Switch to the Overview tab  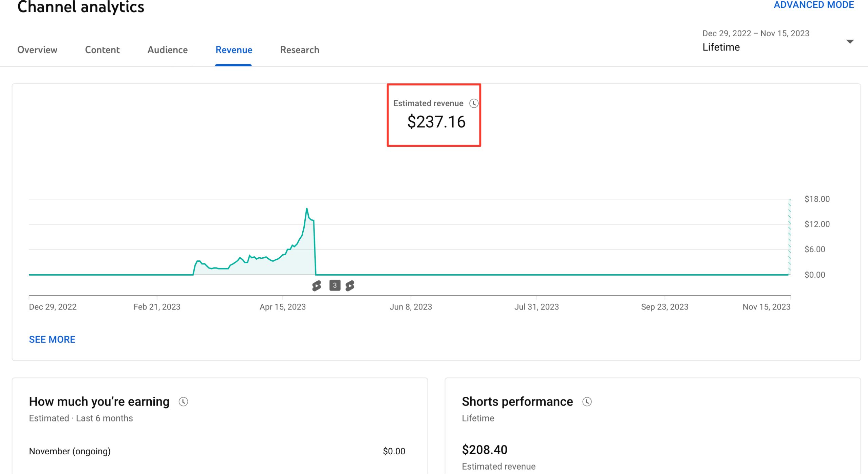[37, 50]
